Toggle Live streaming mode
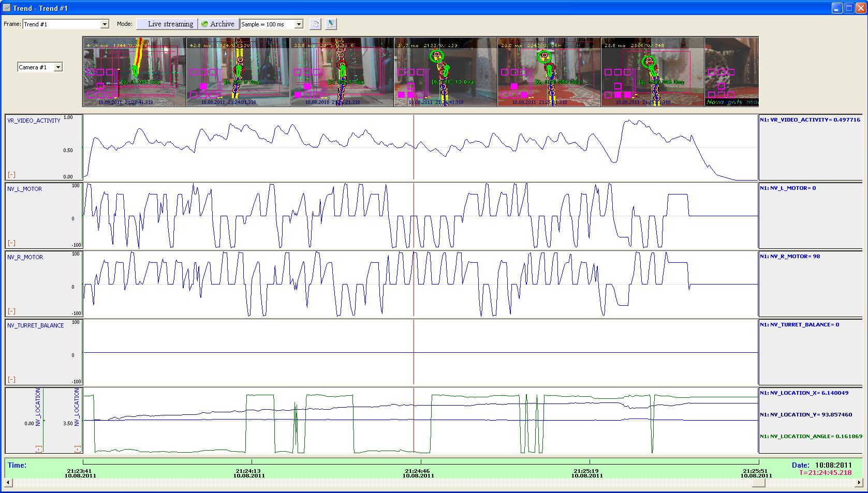Image resolution: width=868 pixels, height=493 pixels. coord(167,24)
